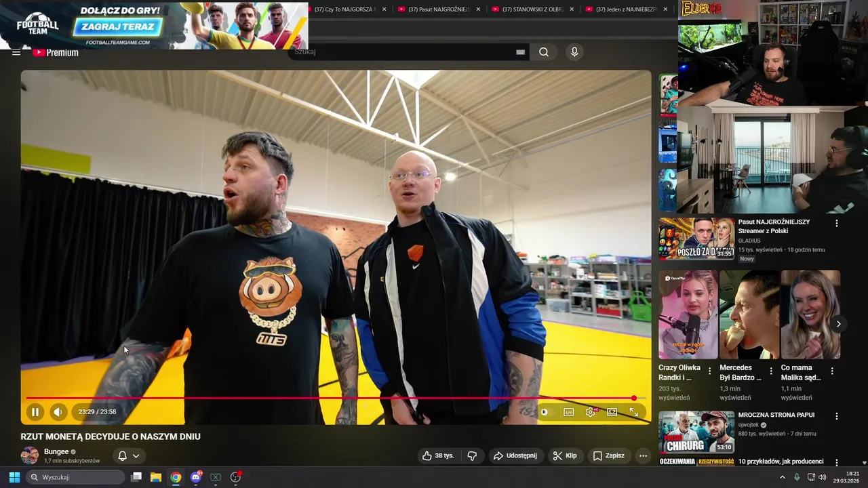
Task: Open options for Co mama Malika short
Action: click(x=832, y=371)
